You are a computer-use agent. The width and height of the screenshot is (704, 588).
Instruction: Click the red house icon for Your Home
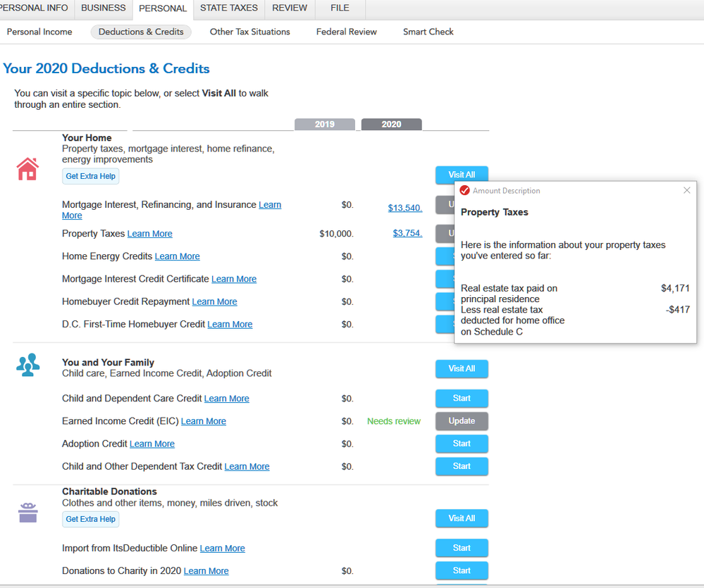pos(27,169)
